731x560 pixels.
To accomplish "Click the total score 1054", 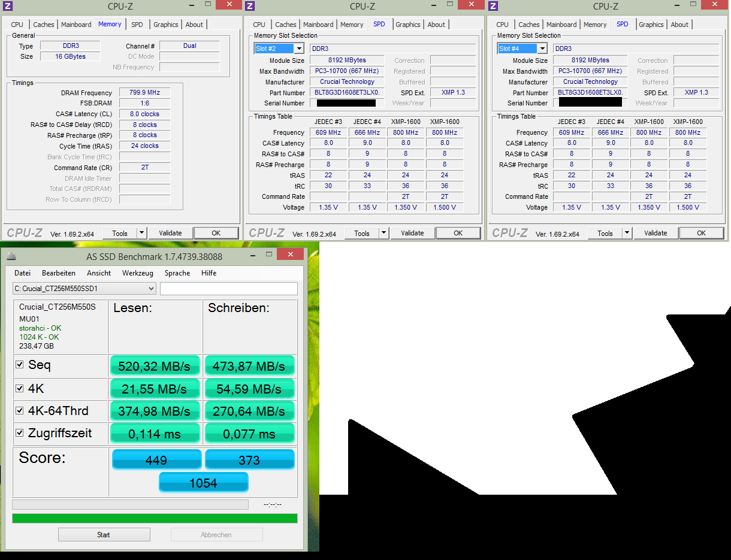I will coord(203,483).
